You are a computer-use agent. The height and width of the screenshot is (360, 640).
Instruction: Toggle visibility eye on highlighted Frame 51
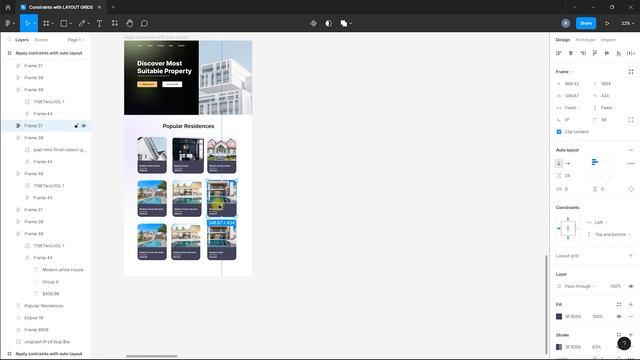click(84, 126)
